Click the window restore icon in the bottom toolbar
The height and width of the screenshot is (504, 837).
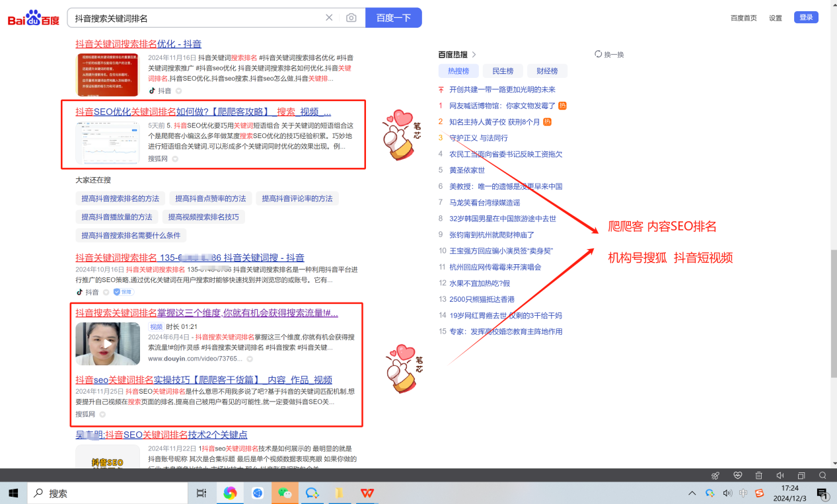click(x=801, y=476)
